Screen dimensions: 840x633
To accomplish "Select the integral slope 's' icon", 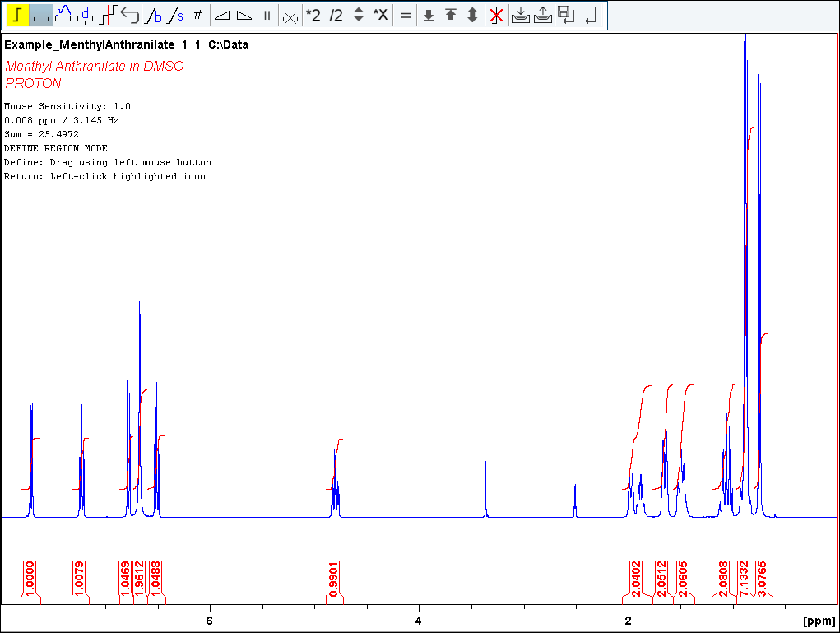I will 176,15.
